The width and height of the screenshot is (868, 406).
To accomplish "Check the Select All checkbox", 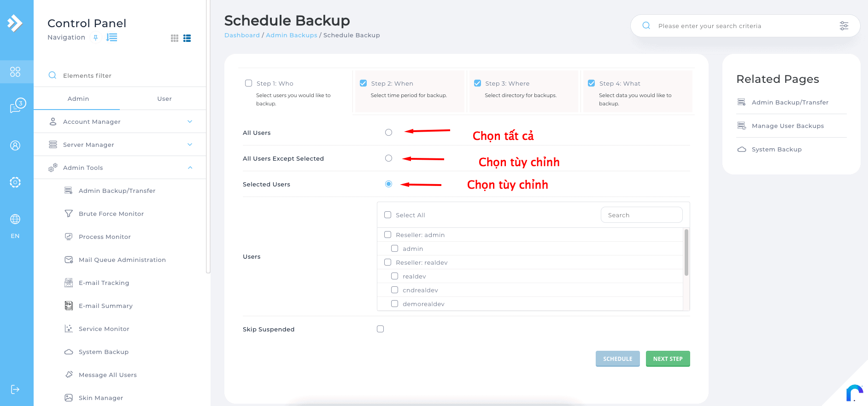I will coord(388,215).
